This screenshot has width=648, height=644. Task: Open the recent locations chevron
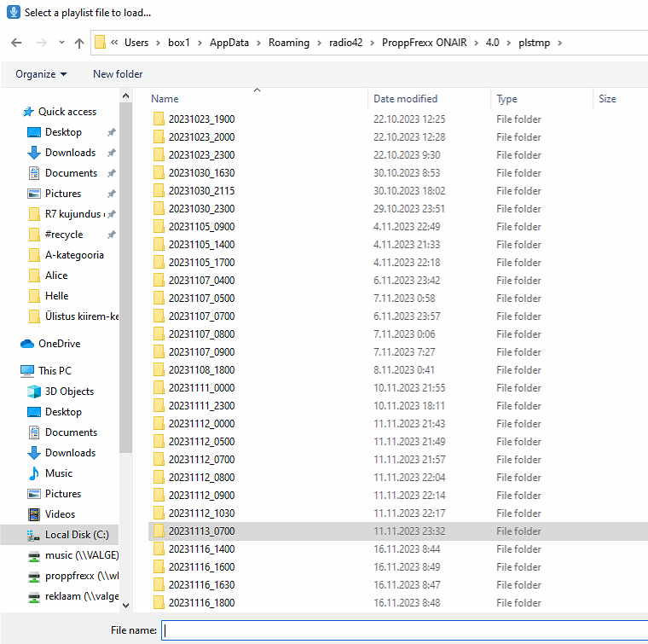point(61,43)
